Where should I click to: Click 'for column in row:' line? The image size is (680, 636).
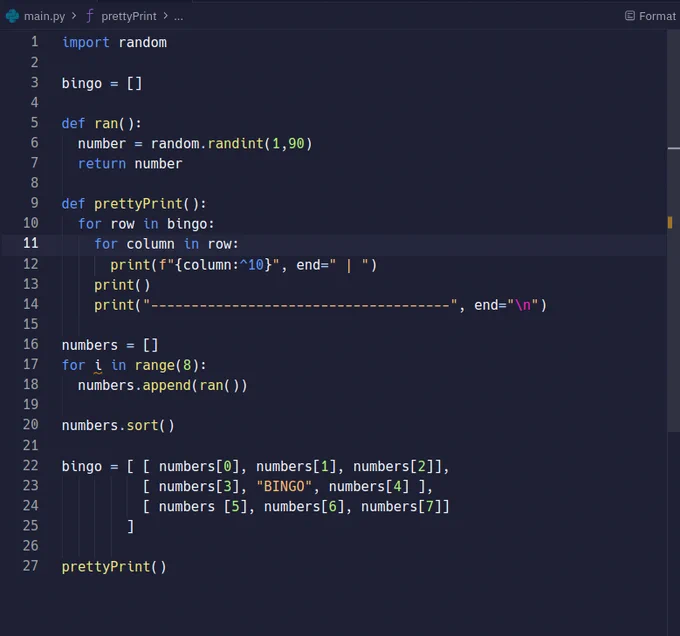coord(166,244)
